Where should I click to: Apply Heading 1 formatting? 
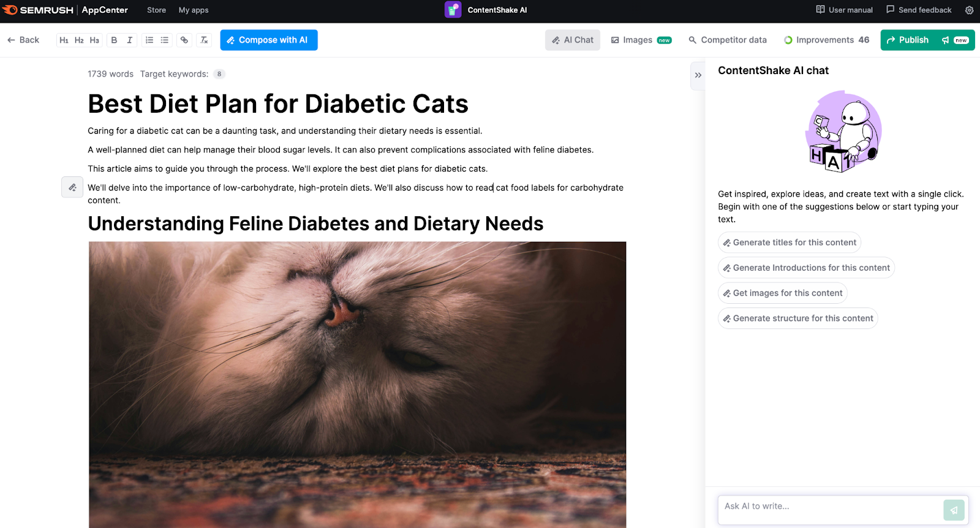pos(64,40)
